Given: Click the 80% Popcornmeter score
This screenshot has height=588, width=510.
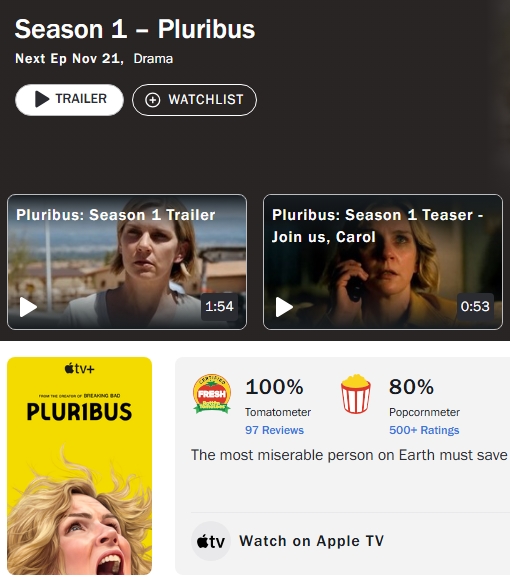Looking at the screenshot, I should [x=411, y=387].
